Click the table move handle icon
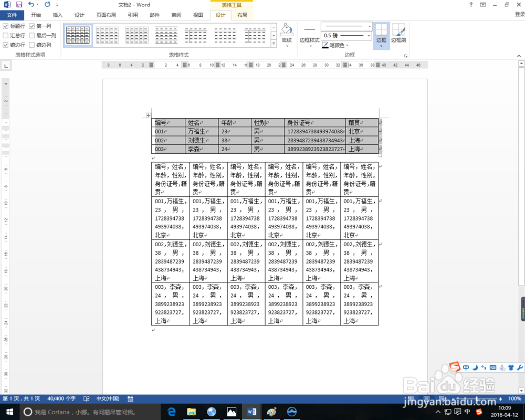525x420 pixels. click(x=149, y=115)
